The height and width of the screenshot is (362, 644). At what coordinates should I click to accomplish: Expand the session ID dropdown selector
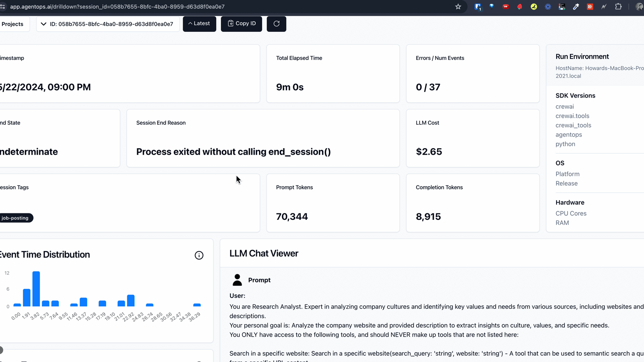(x=108, y=24)
